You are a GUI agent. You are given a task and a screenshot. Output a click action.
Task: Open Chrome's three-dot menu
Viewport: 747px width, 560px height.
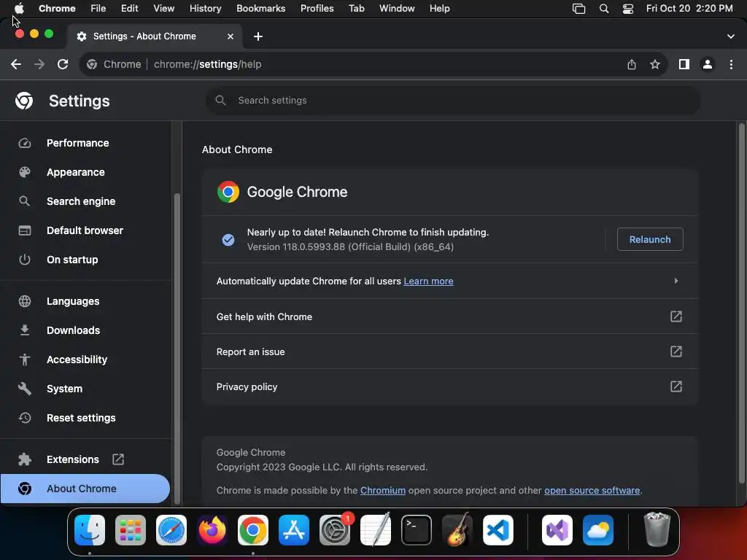(x=731, y=64)
